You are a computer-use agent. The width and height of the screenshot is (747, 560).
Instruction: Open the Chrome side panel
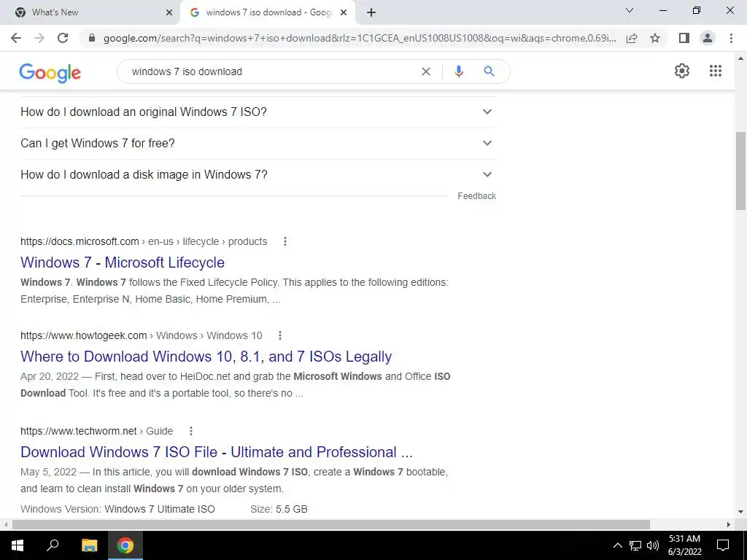pos(684,38)
